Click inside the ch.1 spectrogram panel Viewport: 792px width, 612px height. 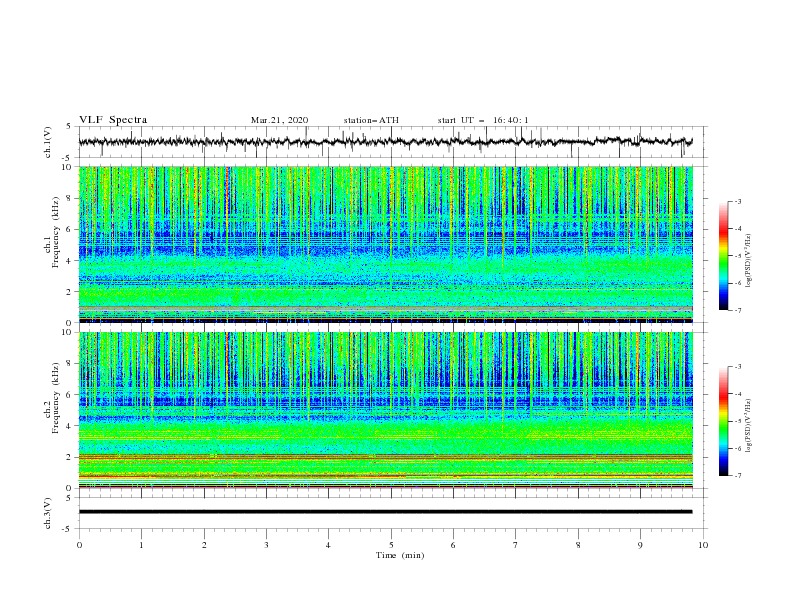click(385, 244)
